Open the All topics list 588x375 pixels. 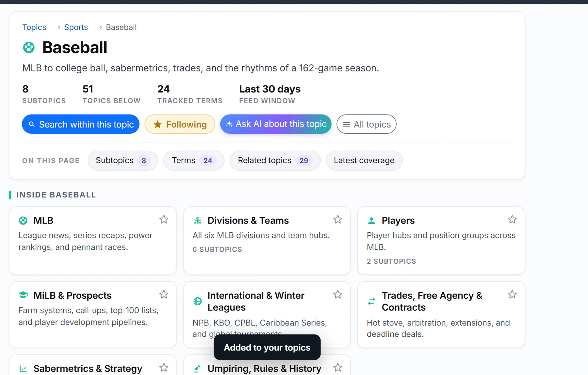pos(366,124)
